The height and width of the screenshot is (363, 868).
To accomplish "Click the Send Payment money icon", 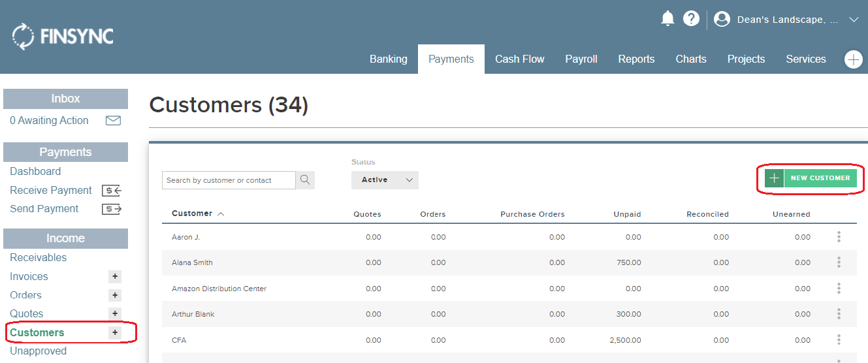I will [112, 209].
